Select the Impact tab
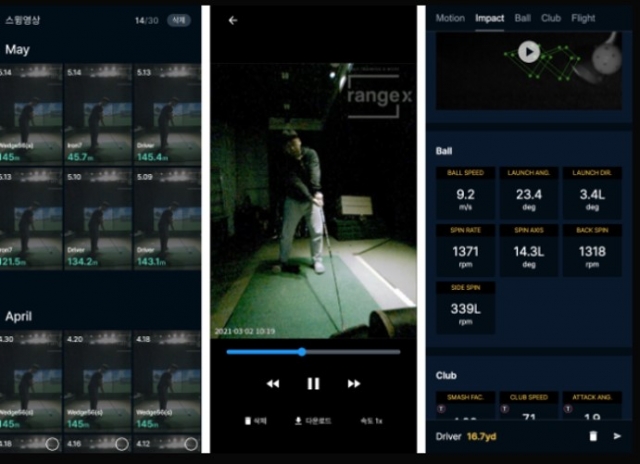The width and height of the screenshot is (640, 464). coord(489,18)
